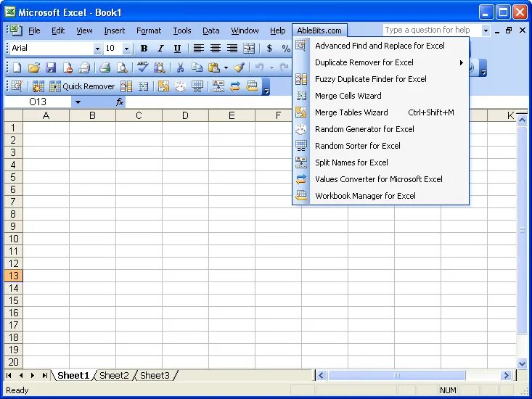Click the fx Insert Function button
Viewport: 532px width, 399px height.
tap(120, 102)
